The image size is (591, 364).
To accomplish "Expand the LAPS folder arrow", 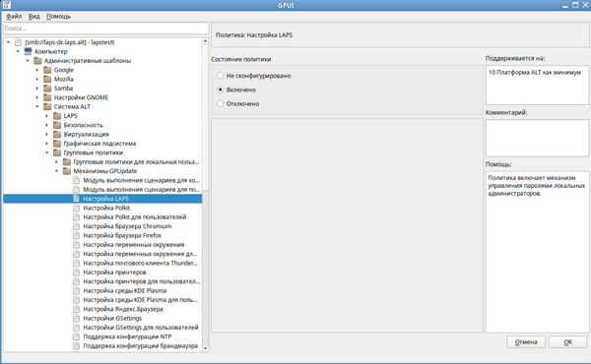I will 46,115.
